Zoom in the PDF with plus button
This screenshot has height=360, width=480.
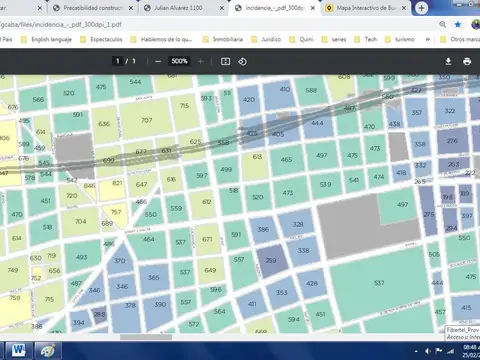click(201, 61)
